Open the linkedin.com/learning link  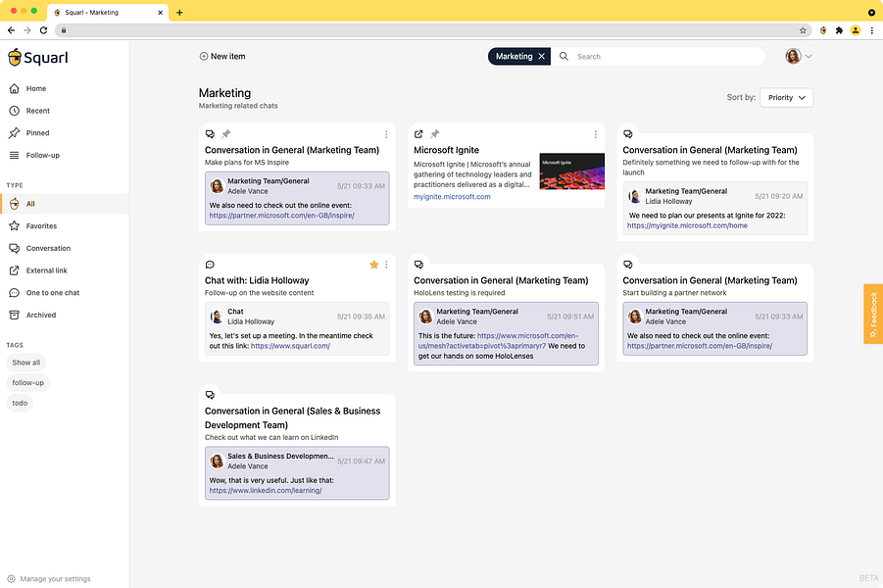pyautogui.click(x=266, y=491)
